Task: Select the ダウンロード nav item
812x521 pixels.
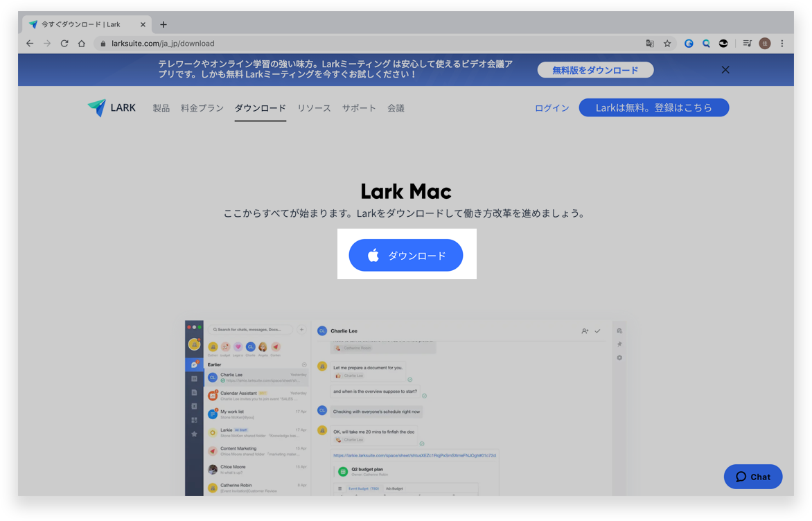Action: point(260,108)
